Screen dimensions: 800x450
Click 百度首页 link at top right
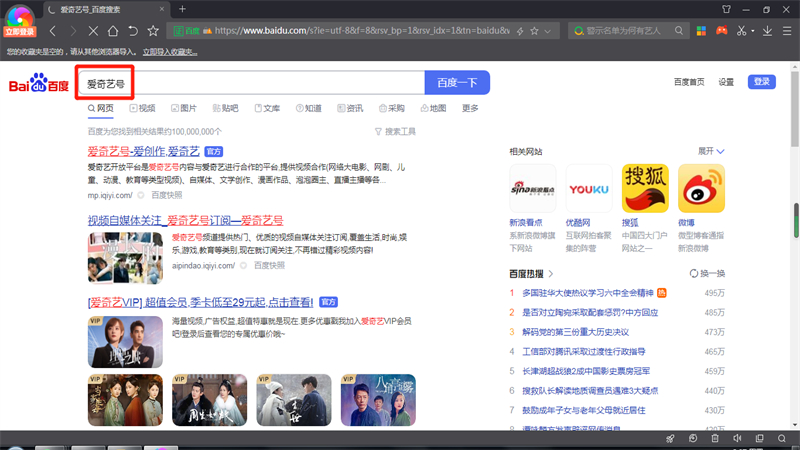coord(689,82)
